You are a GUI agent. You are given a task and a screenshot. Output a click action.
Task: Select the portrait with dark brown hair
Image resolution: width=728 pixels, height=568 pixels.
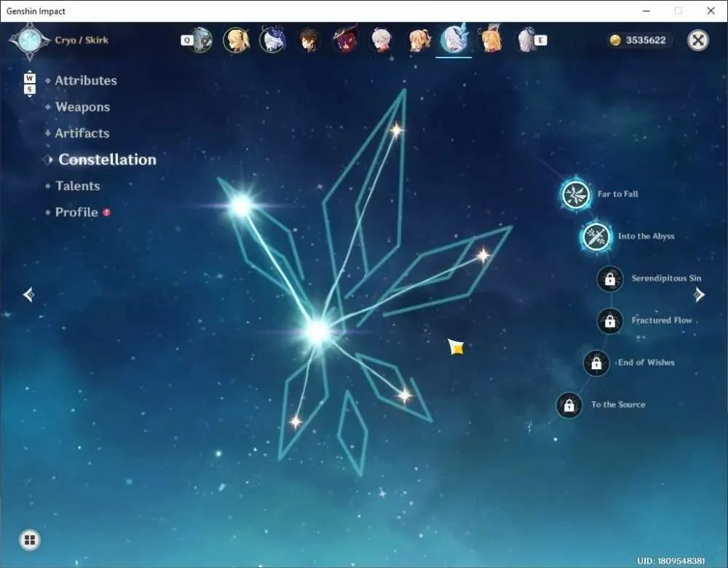309,40
